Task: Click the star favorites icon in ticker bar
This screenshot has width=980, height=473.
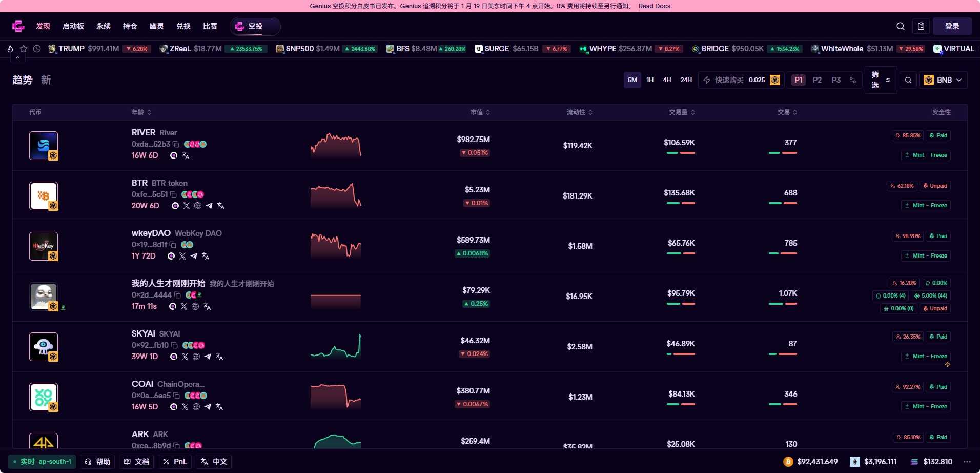Action: [24, 49]
